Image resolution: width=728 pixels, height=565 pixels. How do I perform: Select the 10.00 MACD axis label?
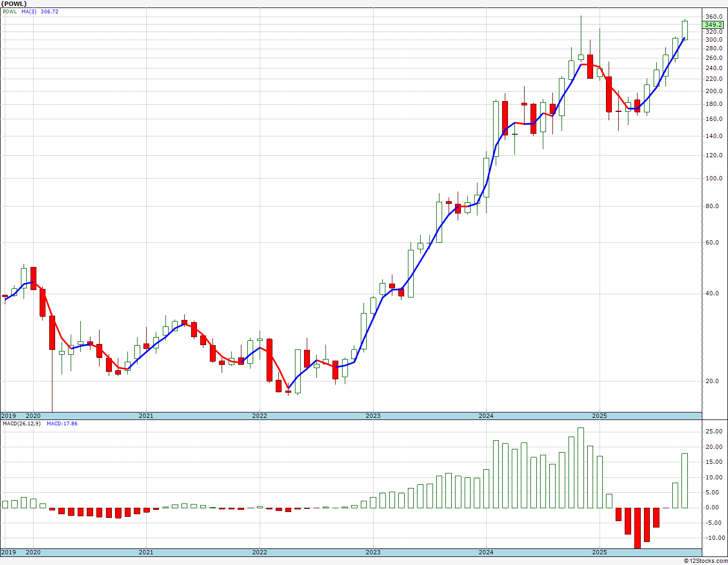click(714, 478)
